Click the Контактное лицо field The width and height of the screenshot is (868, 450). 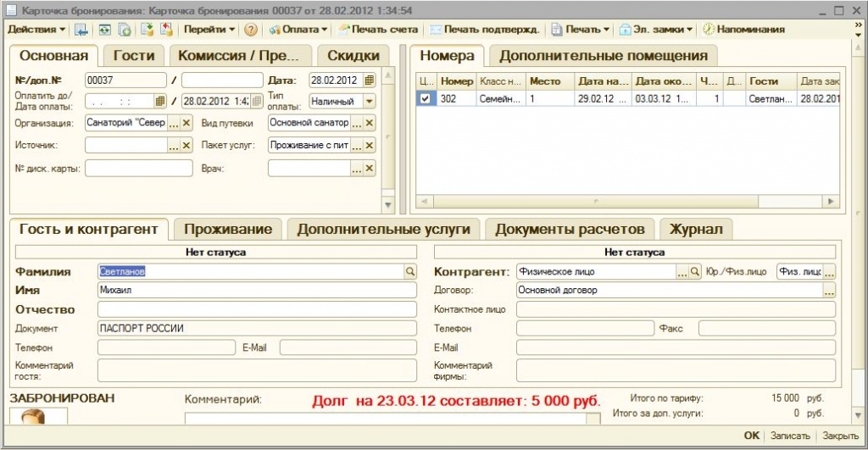tap(676, 309)
